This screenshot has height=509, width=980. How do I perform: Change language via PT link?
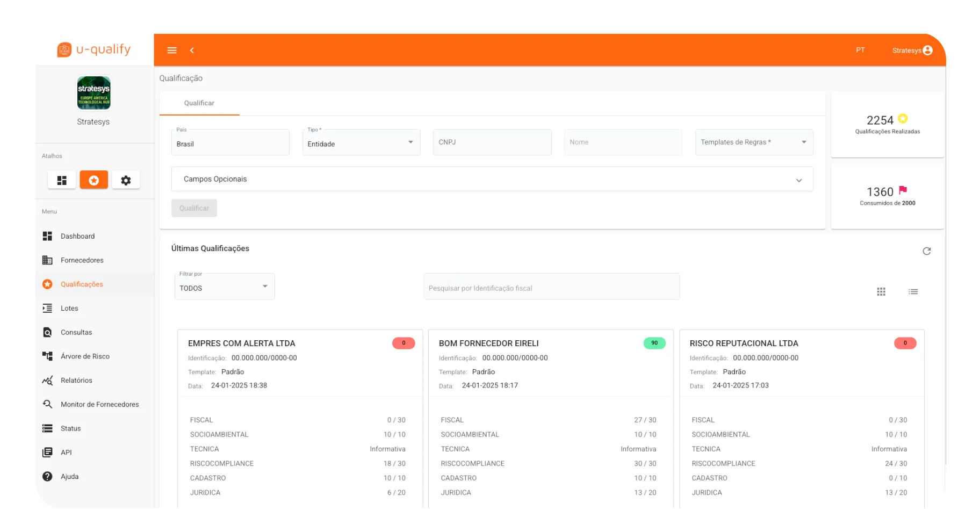(x=860, y=50)
